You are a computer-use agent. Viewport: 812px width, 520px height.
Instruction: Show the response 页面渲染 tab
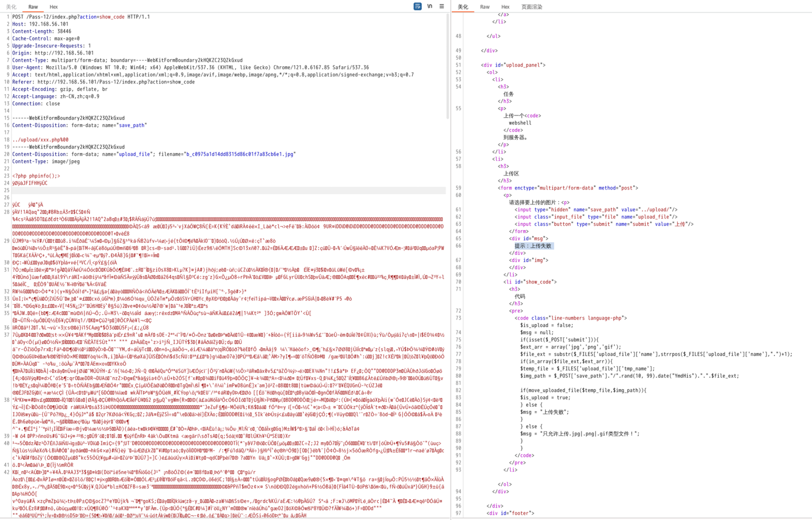(x=532, y=7)
